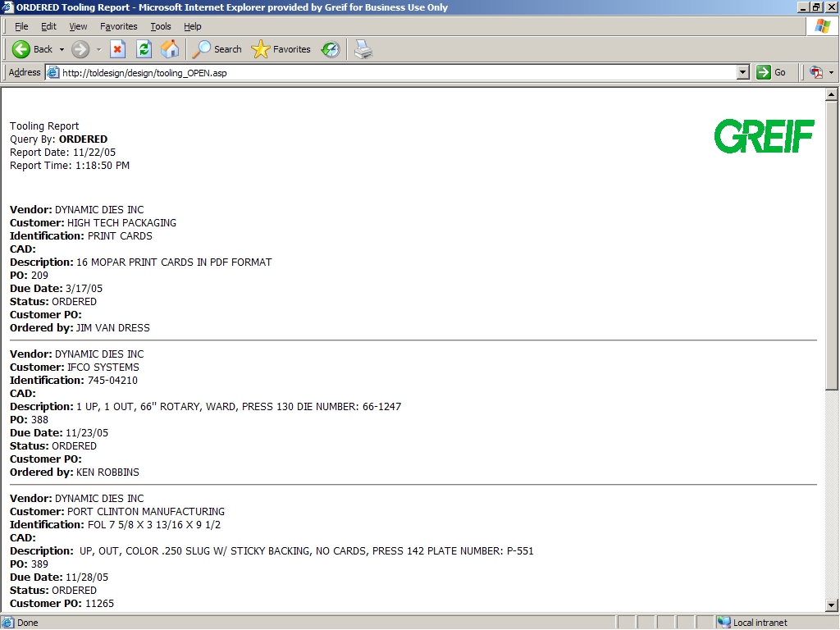Click 'Report Date: 11/22/05' text
The height and width of the screenshot is (630, 840).
pyautogui.click(x=62, y=152)
